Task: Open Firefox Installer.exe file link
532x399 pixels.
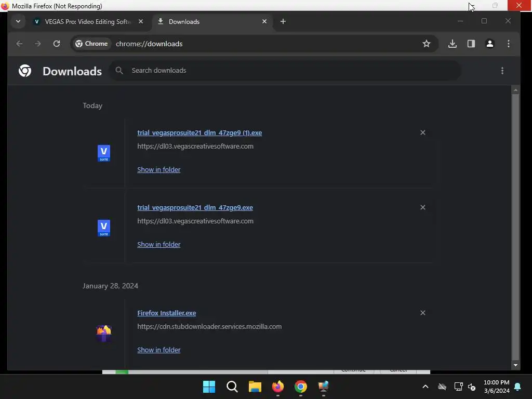Action: (167, 313)
